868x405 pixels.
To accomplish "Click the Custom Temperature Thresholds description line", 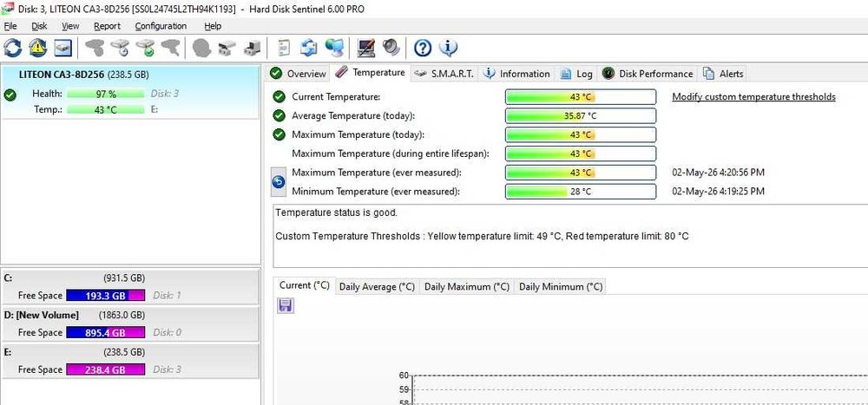I will 482,236.
